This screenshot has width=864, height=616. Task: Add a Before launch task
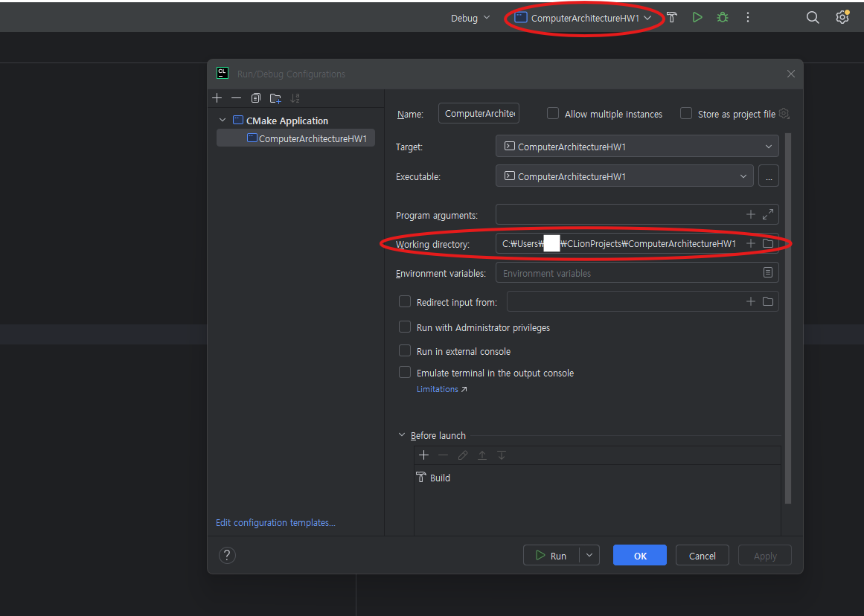pyautogui.click(x=423, y=455)
